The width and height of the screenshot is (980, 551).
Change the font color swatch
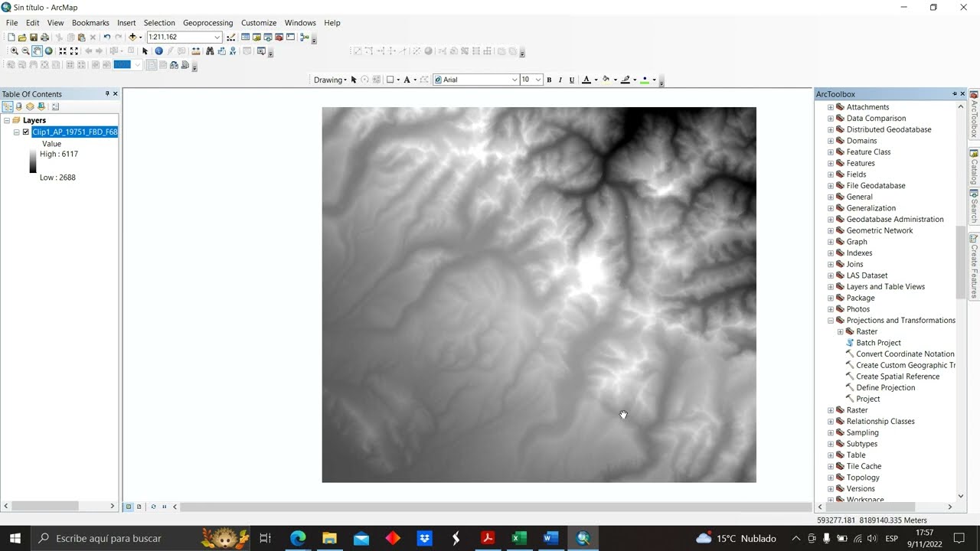pyautogui.click(x=586, y=80)
